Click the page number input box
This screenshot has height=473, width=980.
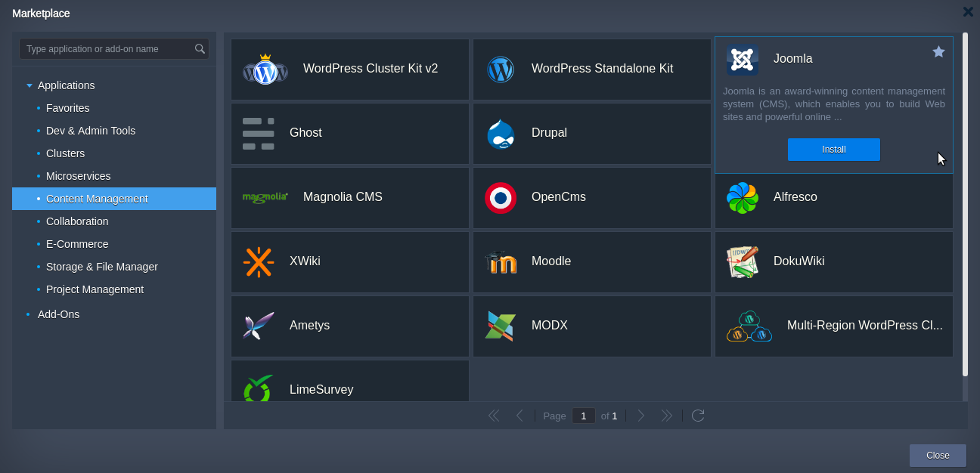click(583, 416)
